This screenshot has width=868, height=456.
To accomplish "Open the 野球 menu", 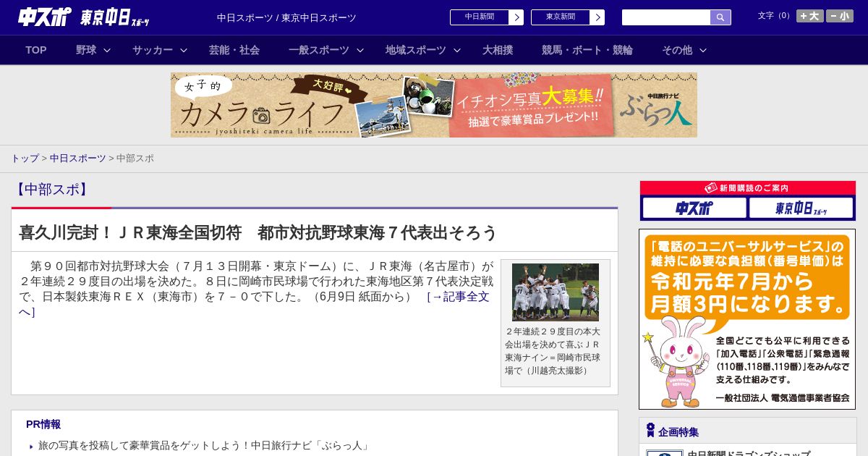I will coord(86,50).
